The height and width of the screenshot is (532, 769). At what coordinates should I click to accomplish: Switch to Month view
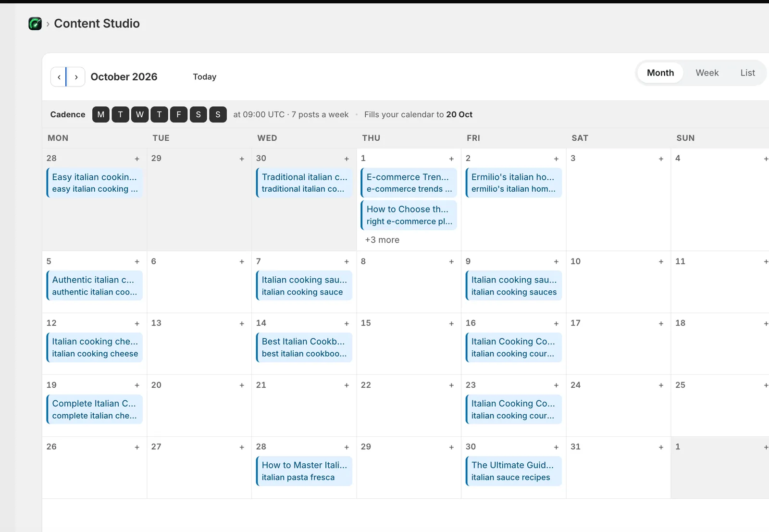coord(660,73)
